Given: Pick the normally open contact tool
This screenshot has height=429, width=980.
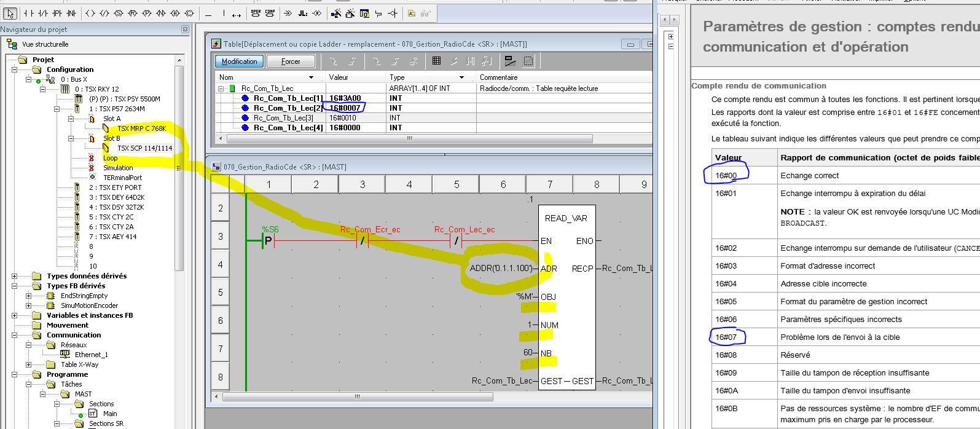Looking at the screenshot, I should [29, 13].
